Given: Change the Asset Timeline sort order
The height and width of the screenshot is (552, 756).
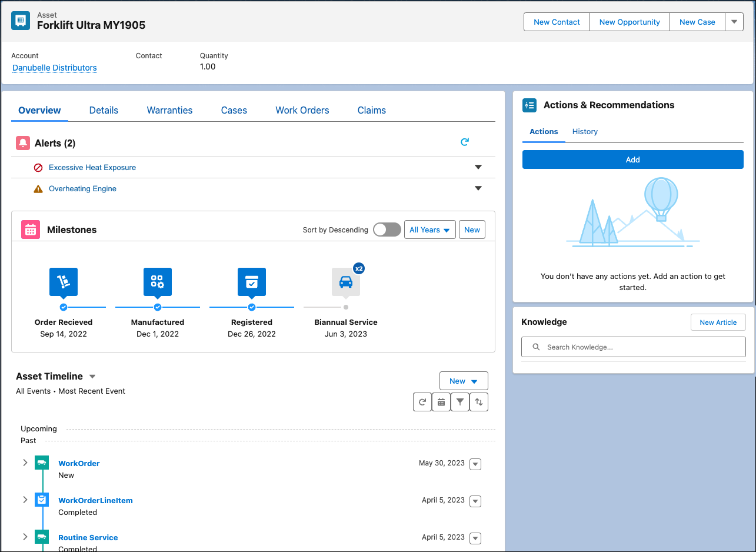Looking at the screenshot, I should tap(478, 401).
